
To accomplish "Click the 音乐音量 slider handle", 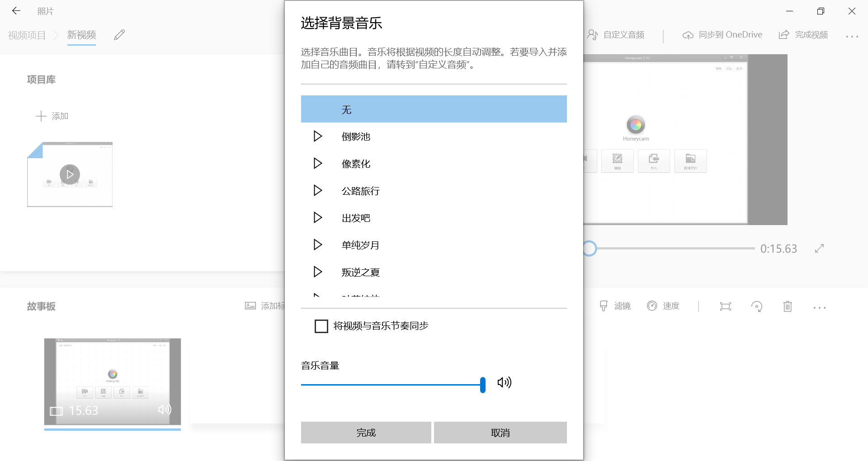I will pyautogui.click(x=483, y=385).
